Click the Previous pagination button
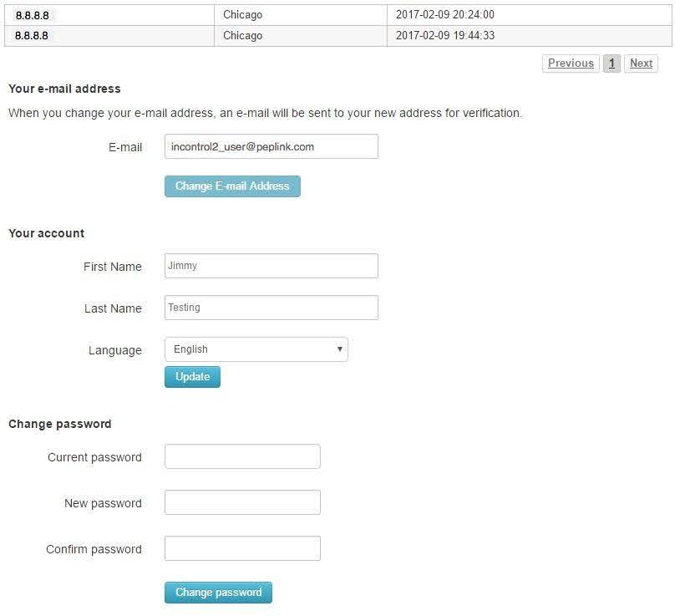The width and height of the screenshot is (675, 616). (571, 64)
